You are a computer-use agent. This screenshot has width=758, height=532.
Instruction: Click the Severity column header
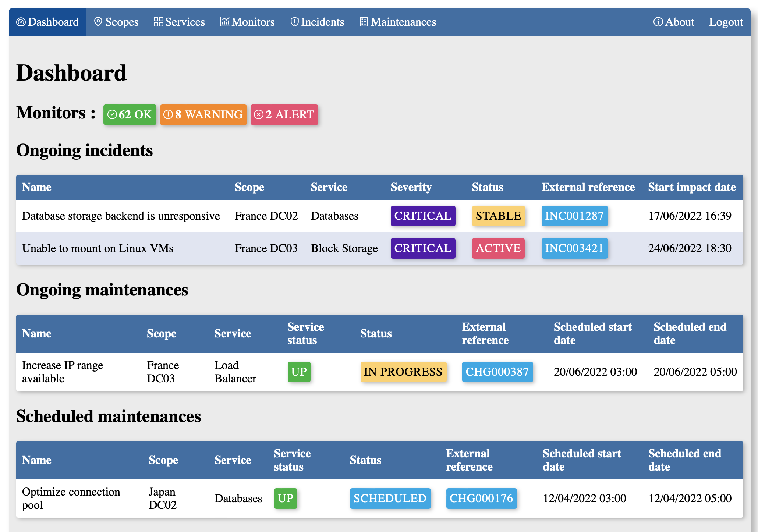click(411, 187)
